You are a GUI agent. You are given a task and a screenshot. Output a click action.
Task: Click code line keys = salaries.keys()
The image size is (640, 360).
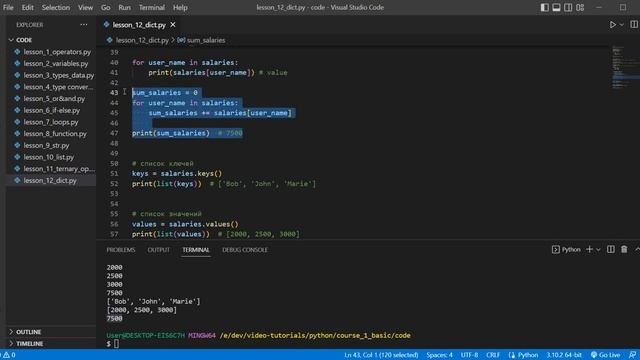pos(177,173)
